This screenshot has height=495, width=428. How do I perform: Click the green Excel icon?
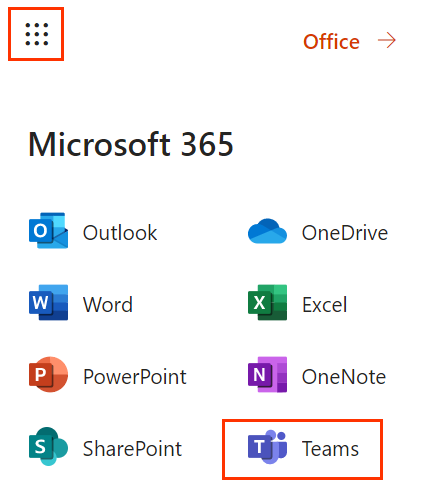click(267, 302)
